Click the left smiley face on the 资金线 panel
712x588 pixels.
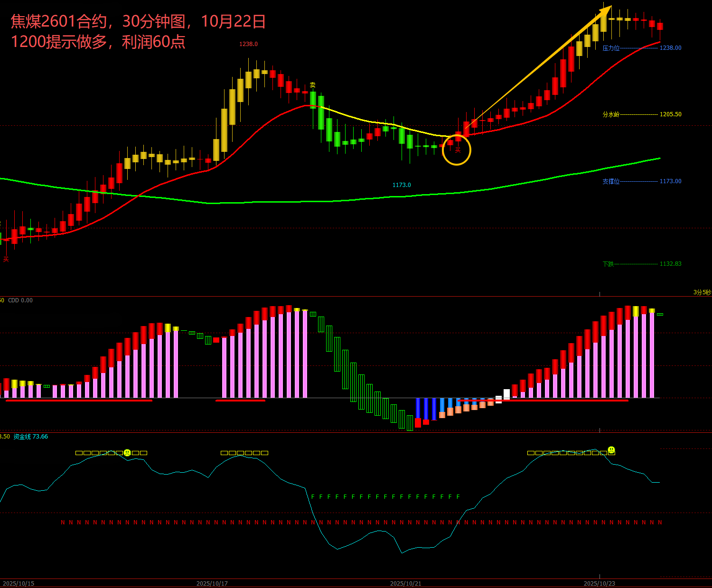(x=127, y=453)
